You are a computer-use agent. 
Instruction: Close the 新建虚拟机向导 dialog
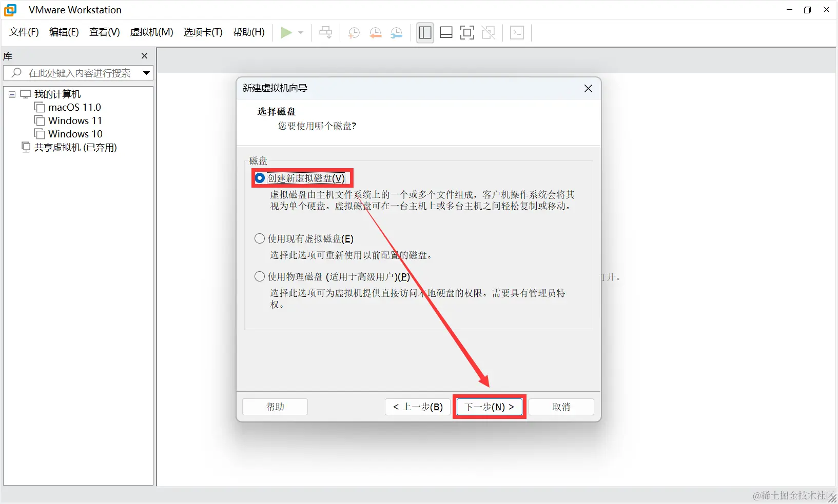pyautogui.click(x=589, y=88)
